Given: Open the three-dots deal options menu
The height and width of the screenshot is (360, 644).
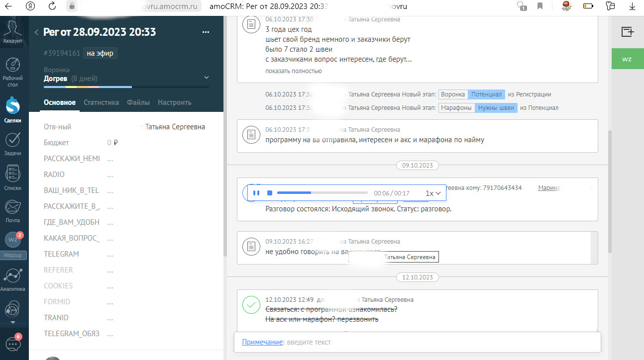Looking at the screenshot, I should tap(206, 32).
